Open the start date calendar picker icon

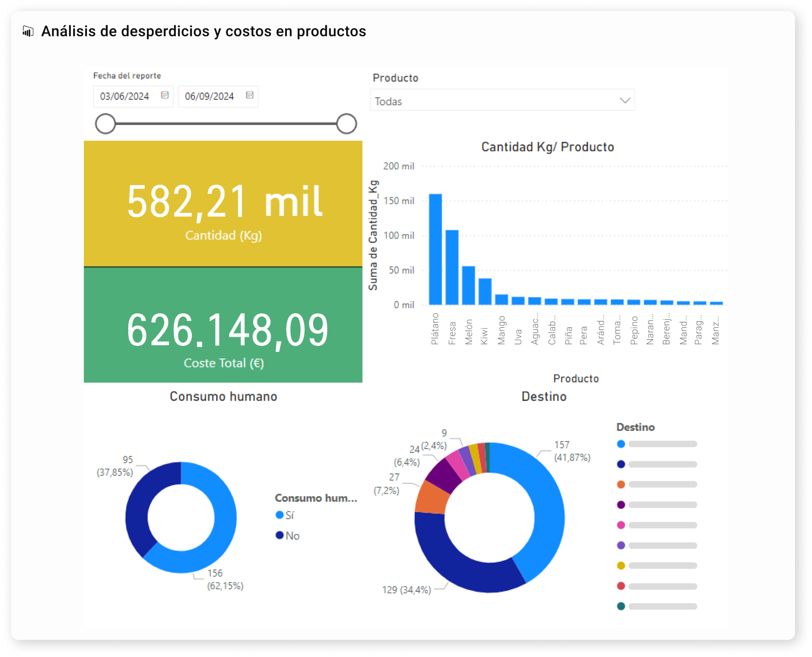click(165, 95)
